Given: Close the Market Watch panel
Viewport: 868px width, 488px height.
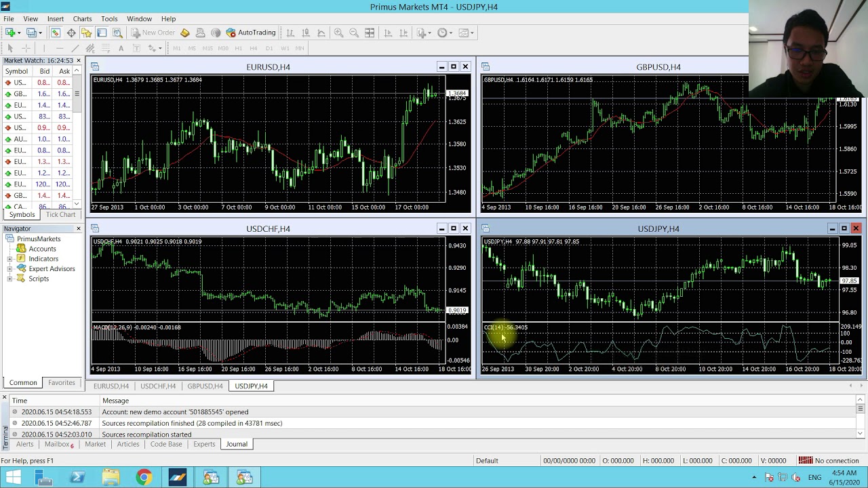Looking at the screenshot, I should point(78,60).
